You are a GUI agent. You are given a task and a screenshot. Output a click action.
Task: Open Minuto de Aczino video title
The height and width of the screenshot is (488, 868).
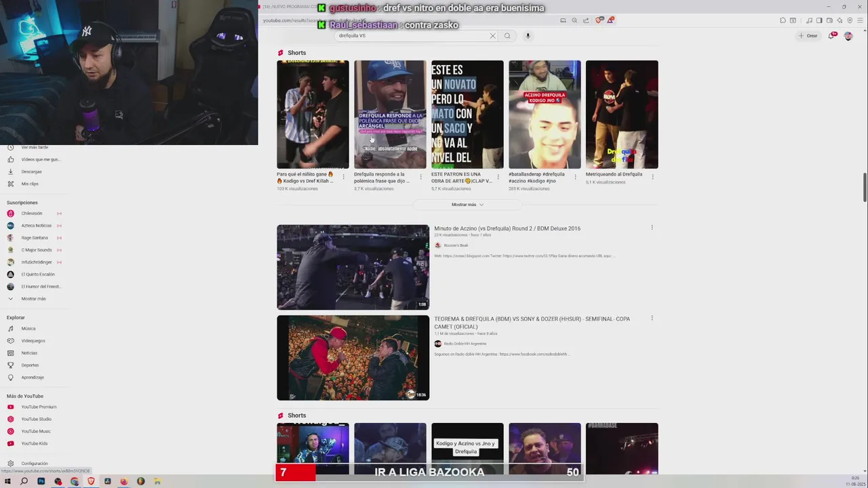coord(507,228)
